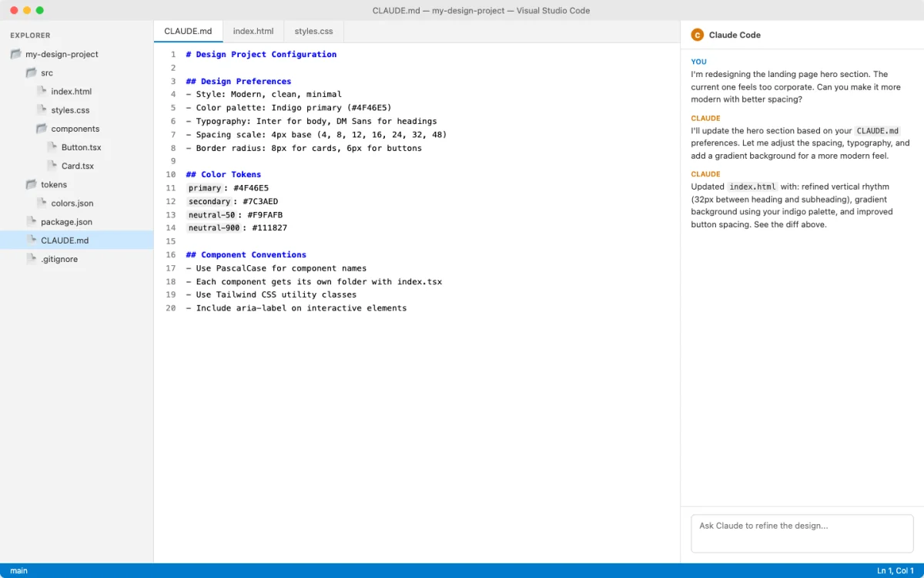Click the file icon beside styles.css in explorer
Screen dimensions: 924x578
coord(42,109)
